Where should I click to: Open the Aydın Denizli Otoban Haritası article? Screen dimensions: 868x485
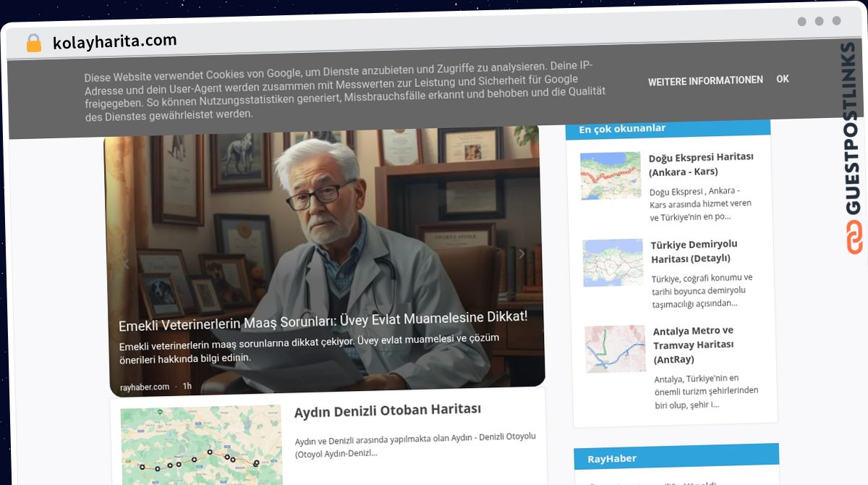coord(388,410)
